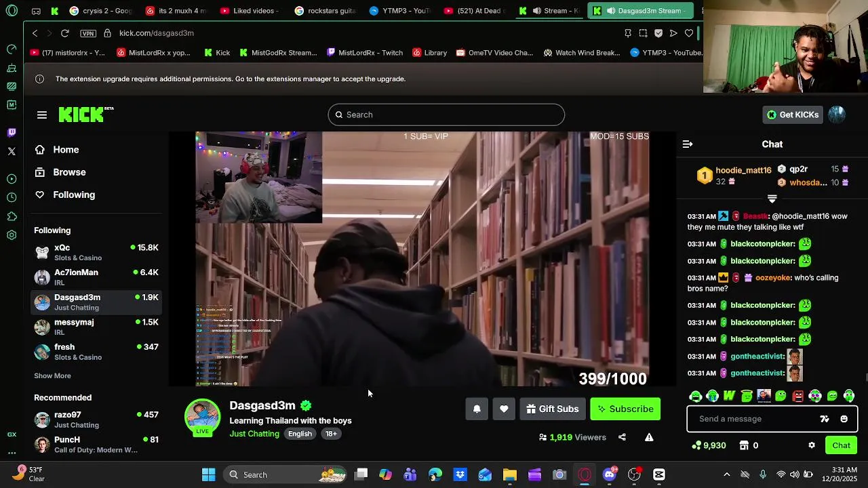
Task: Collapse the chat panel
Action: coord(688,144)
